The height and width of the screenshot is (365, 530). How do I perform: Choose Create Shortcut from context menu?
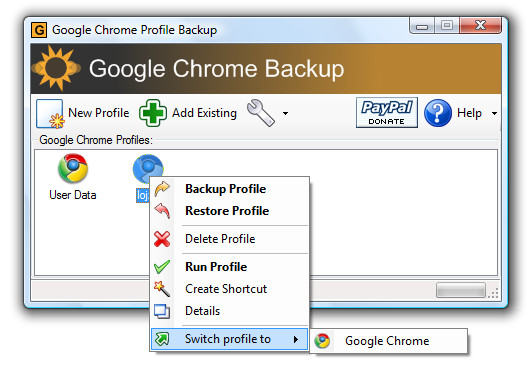click(x=230, y=289)
